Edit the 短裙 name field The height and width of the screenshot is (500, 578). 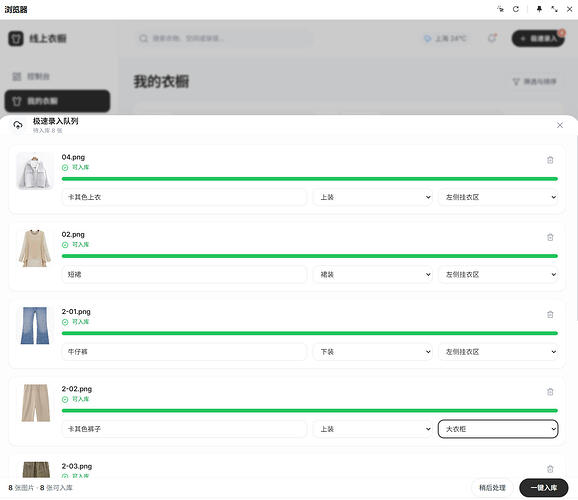(184, 275)
